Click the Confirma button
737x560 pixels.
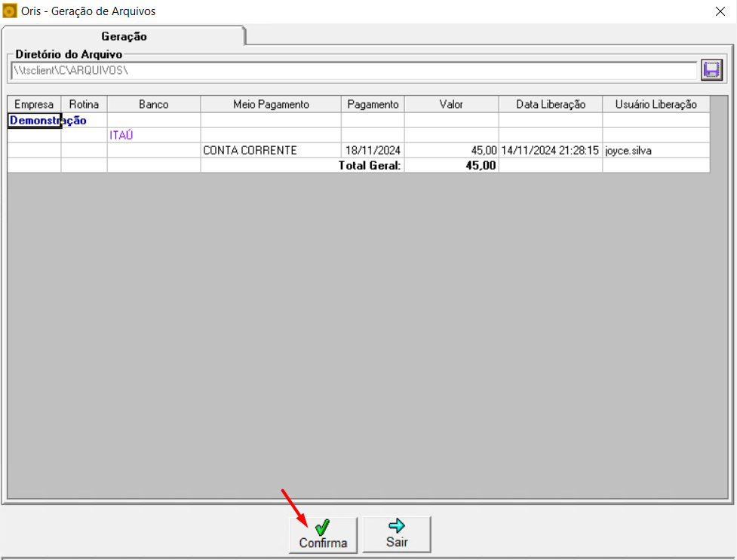tap(323, 535)
